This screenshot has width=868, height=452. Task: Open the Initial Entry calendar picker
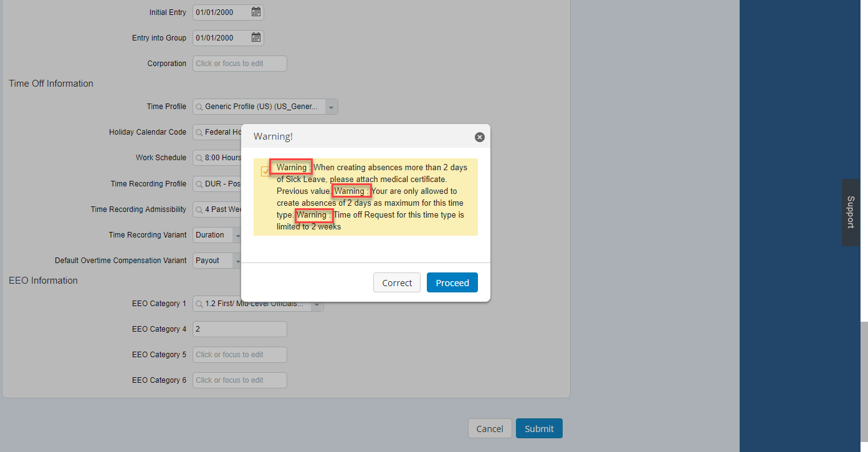click(256, 12)
